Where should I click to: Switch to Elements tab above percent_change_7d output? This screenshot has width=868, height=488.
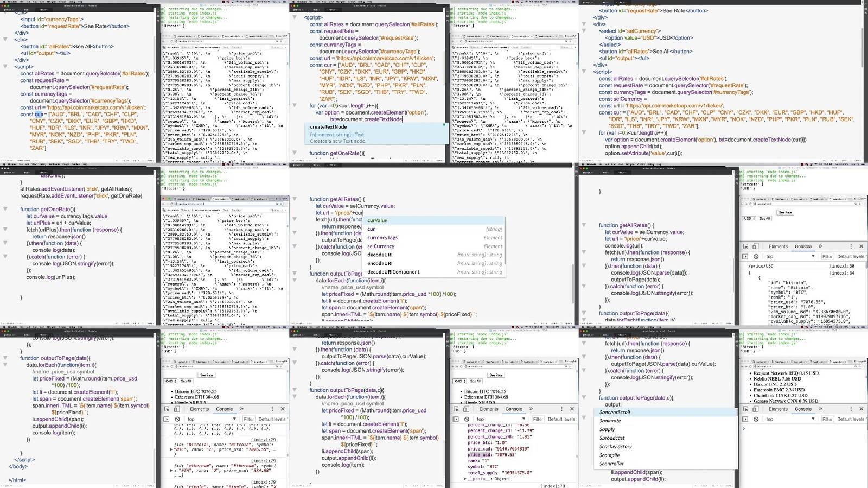[489, 409]
